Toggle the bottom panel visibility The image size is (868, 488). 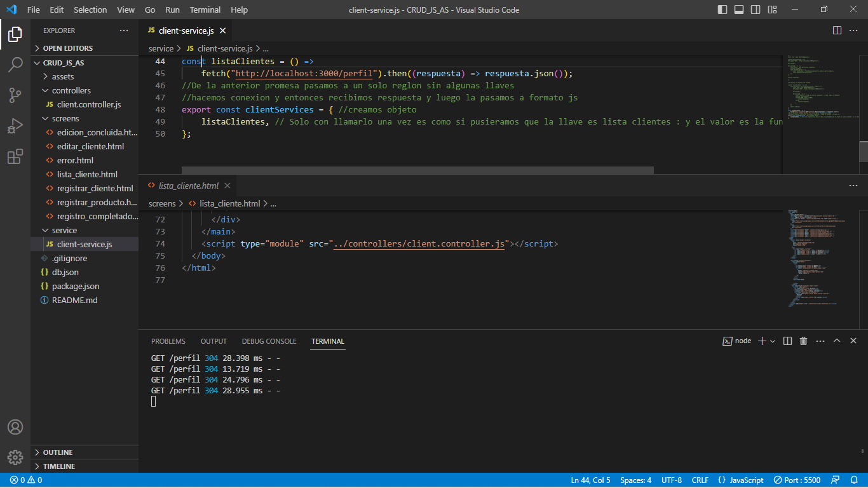(739, 10)
